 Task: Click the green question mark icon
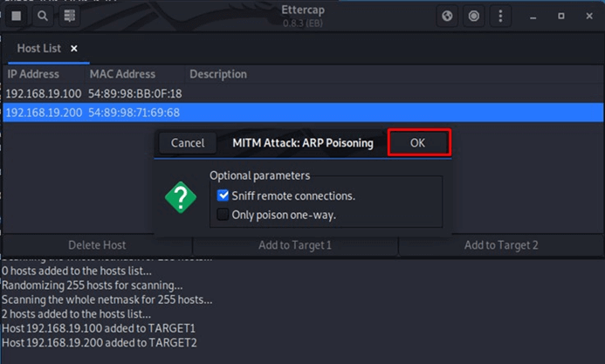(181, 197)
